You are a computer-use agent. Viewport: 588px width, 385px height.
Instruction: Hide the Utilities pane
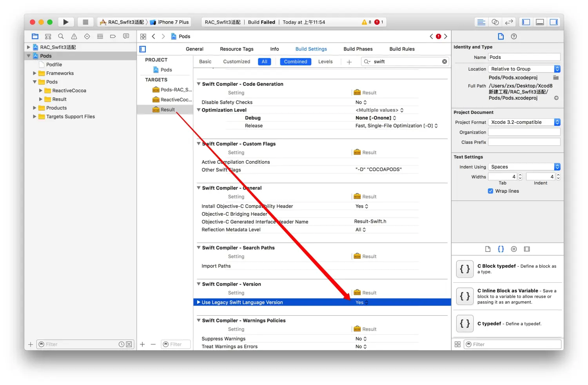click(554, 22)
